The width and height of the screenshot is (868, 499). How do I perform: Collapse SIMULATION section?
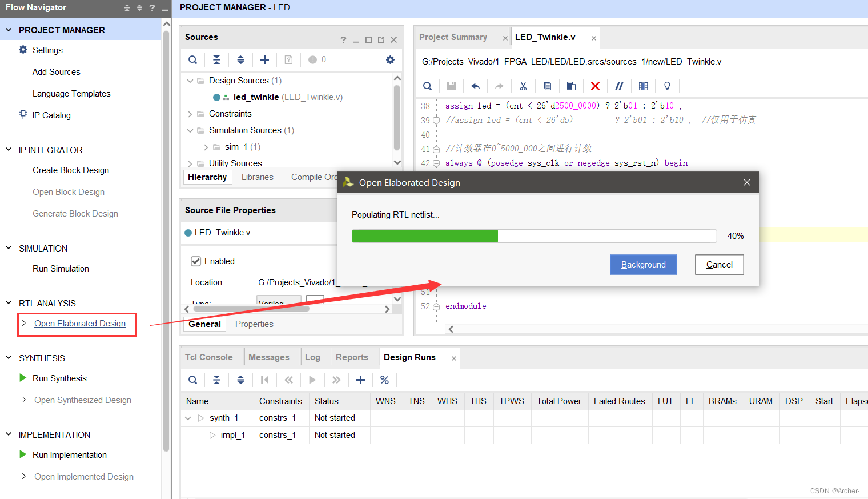pyautogui.click(x=9, y=248)
